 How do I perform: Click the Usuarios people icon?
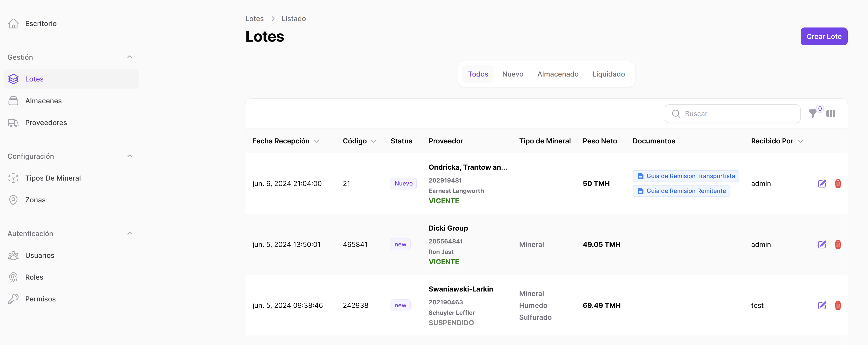[13, 255]
